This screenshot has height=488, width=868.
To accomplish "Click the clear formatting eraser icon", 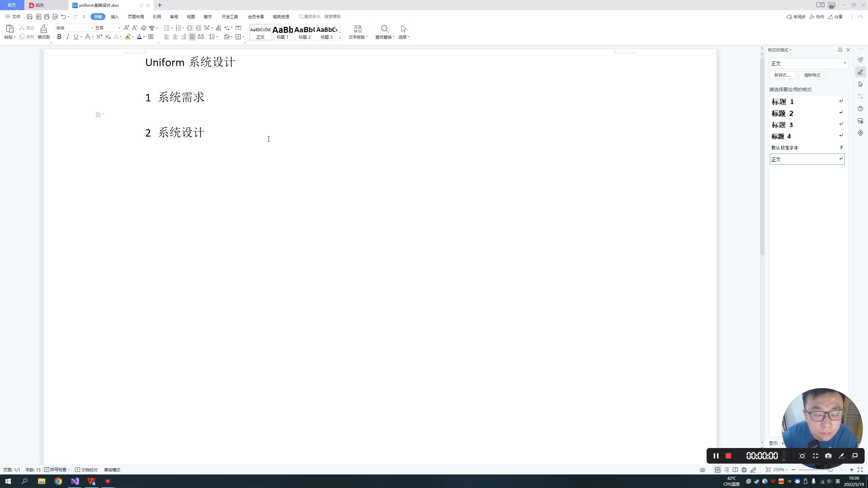I will pos(143,28).
